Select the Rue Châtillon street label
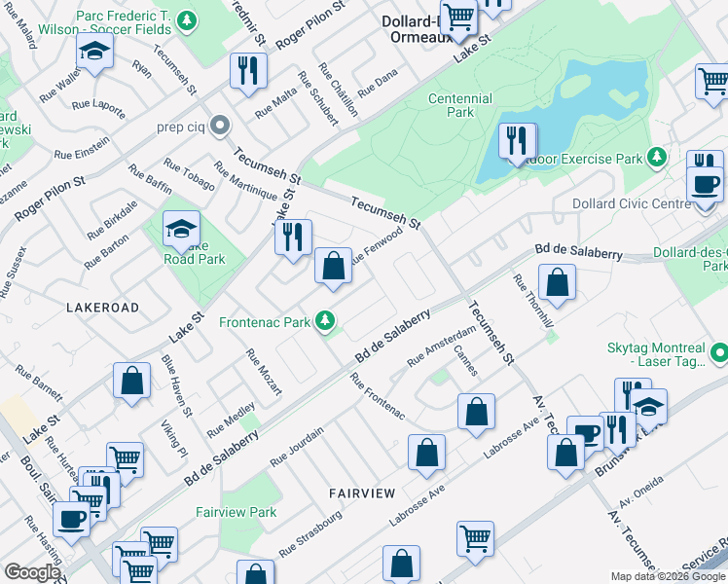Viewport: 728px width, 584px height. [x=338, y=90]
